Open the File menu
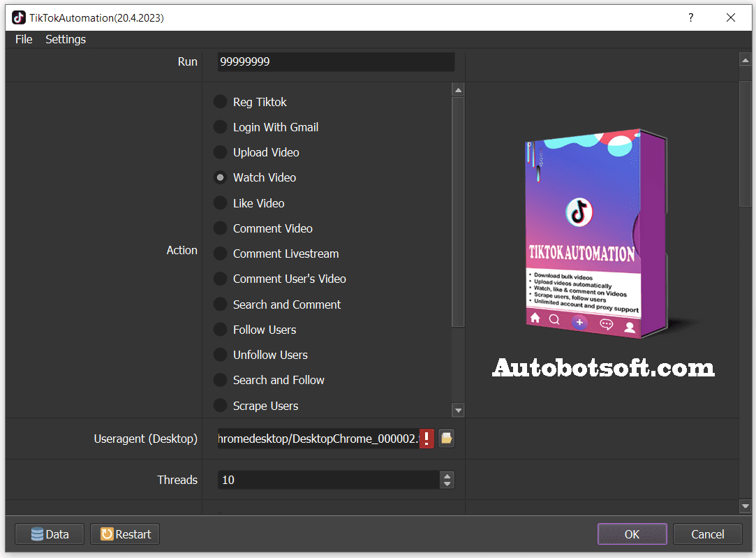 coord(24,40)
